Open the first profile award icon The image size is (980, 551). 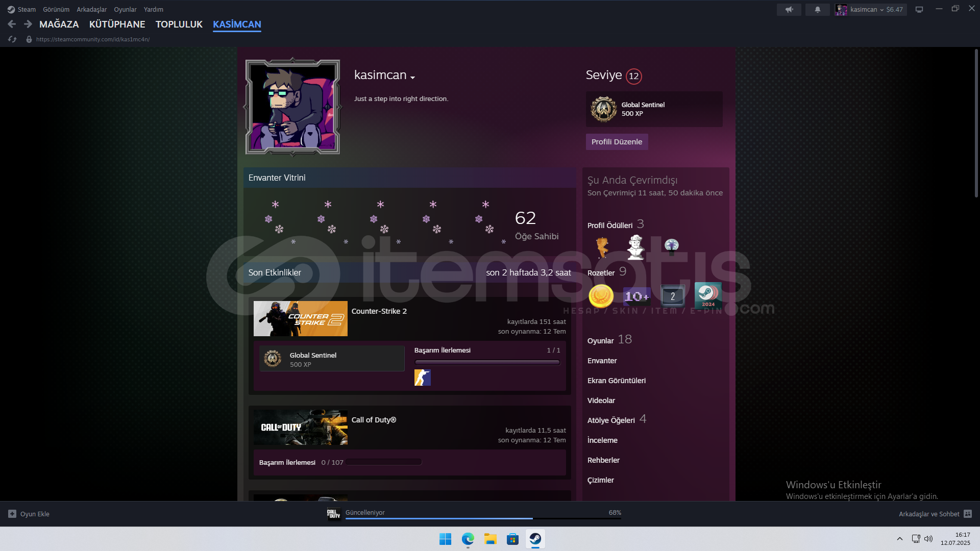pos(602,247)
